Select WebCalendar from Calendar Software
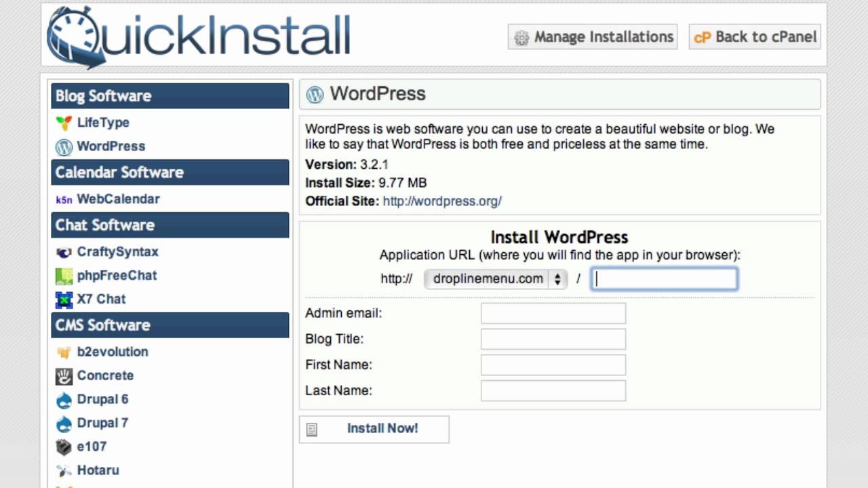868x488 pixels. pyautogui.click(x=119, y=199)
